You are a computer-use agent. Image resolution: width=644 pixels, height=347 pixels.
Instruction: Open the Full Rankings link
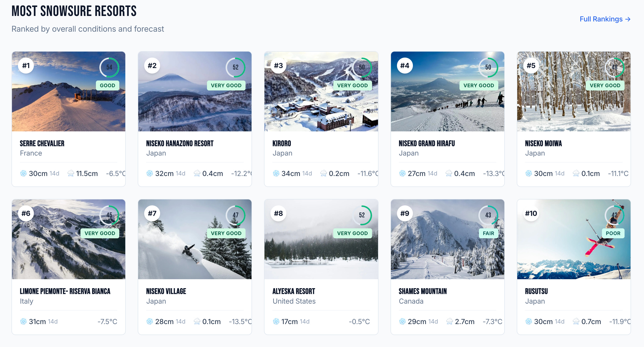pos(605,19)
